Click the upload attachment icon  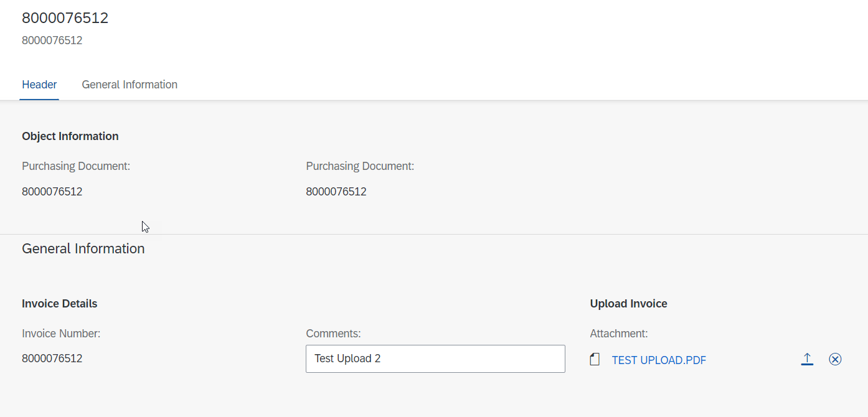pyautogui.click(x=807, y=359)
